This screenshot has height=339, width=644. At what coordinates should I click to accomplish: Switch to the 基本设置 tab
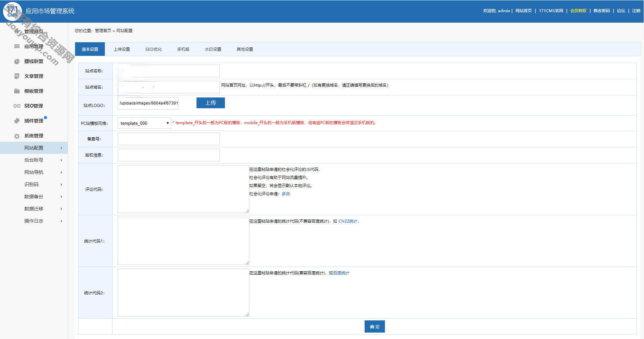(90, 49)
